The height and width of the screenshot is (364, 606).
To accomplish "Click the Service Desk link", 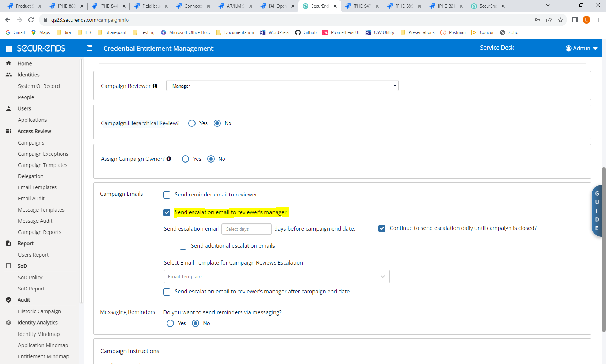I will point(497,47).
